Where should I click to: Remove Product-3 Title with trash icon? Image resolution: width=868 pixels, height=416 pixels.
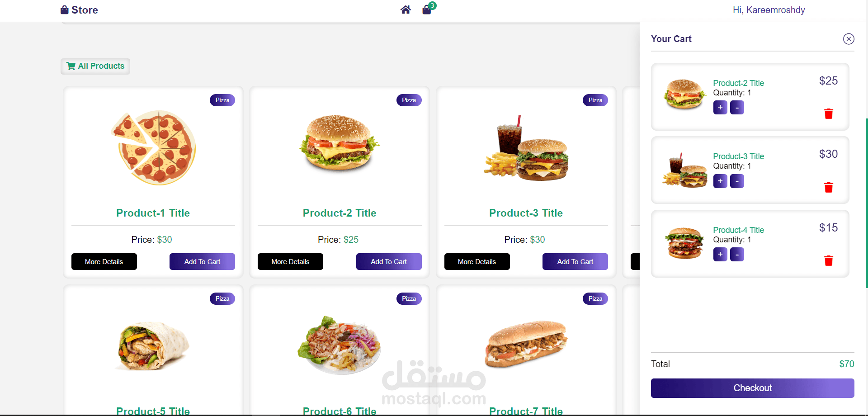click(x=829, y=187)
